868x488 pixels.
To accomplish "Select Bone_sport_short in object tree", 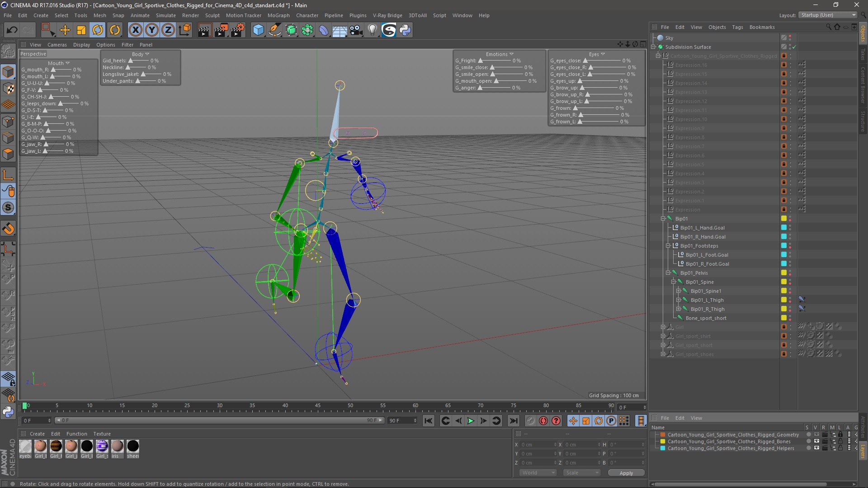I will pyautogui.click(x=706, y=318).
